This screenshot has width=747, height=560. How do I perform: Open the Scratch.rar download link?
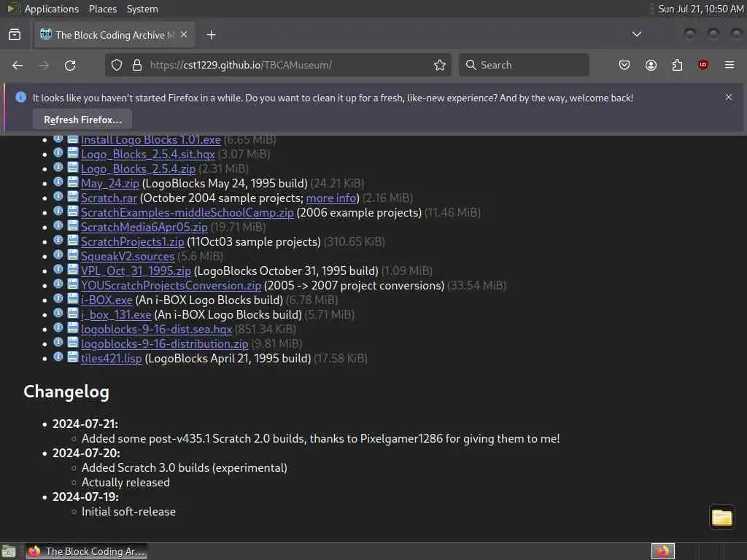click(109, 198)
